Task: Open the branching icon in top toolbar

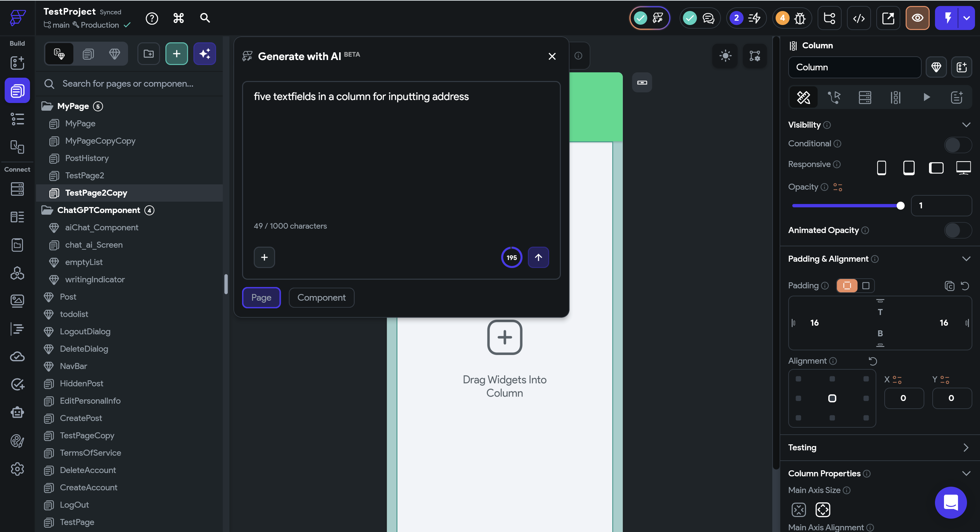Action: click(x=829, y=18)
